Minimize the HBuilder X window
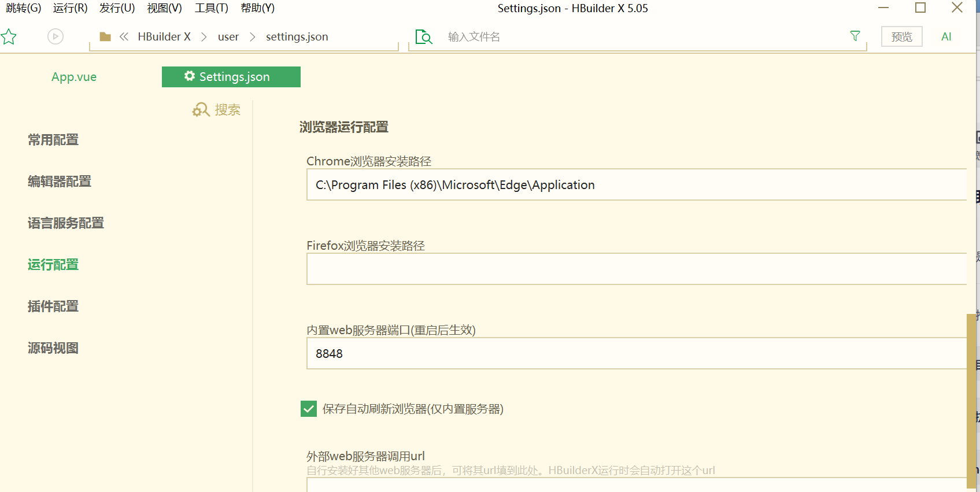980x492 pixels. 883,8
